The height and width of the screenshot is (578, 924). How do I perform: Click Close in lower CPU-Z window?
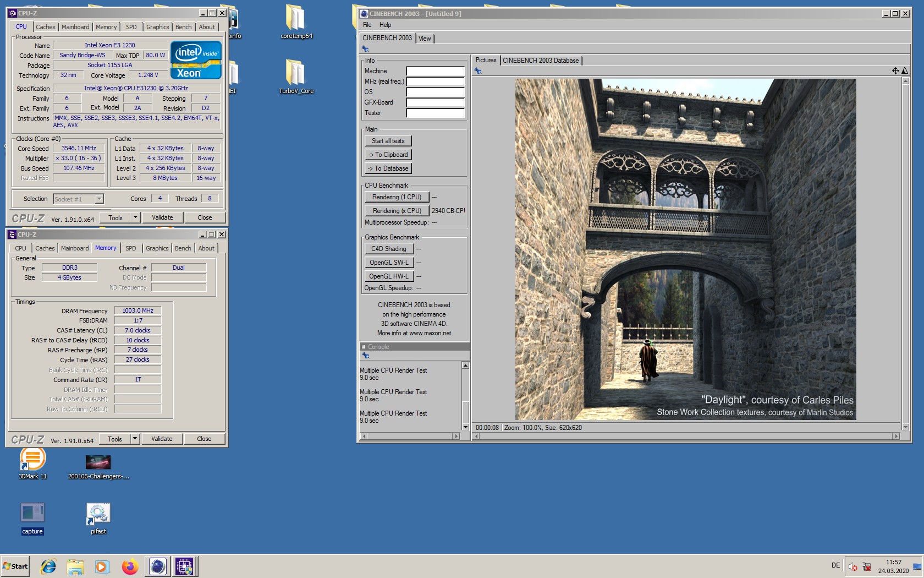(x=204, y=439)
